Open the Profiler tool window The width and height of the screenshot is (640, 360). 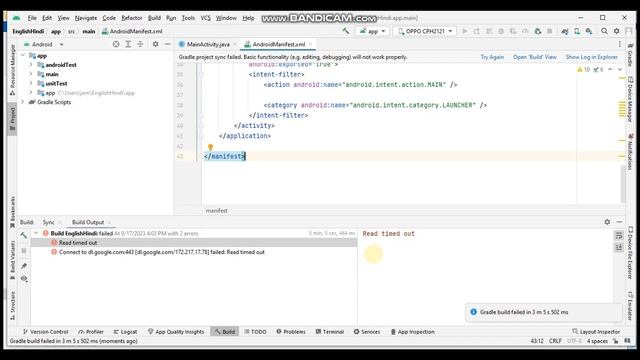pos(91,332)
